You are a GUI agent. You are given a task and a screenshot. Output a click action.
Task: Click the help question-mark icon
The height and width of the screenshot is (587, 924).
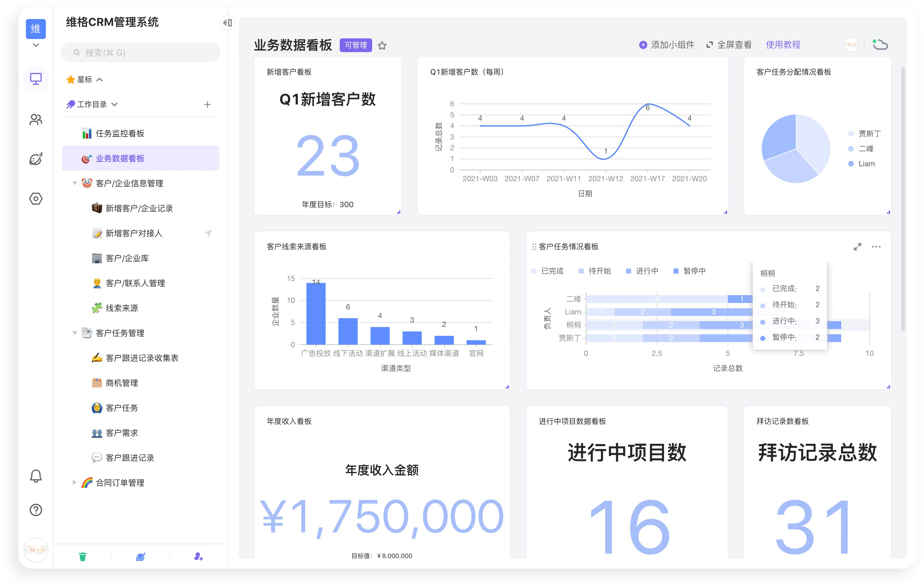36,510
